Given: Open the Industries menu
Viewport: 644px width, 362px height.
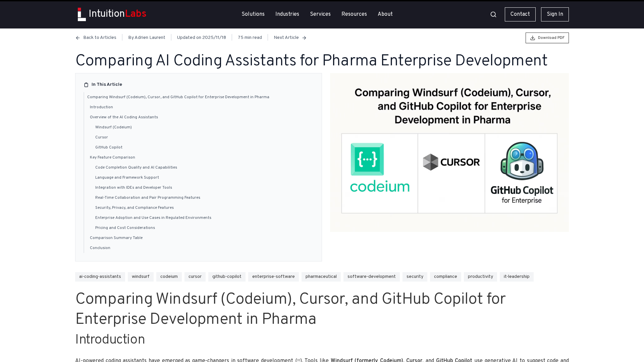Looking at the screenshot, I should pyautogui.click(x=287, y=14).
